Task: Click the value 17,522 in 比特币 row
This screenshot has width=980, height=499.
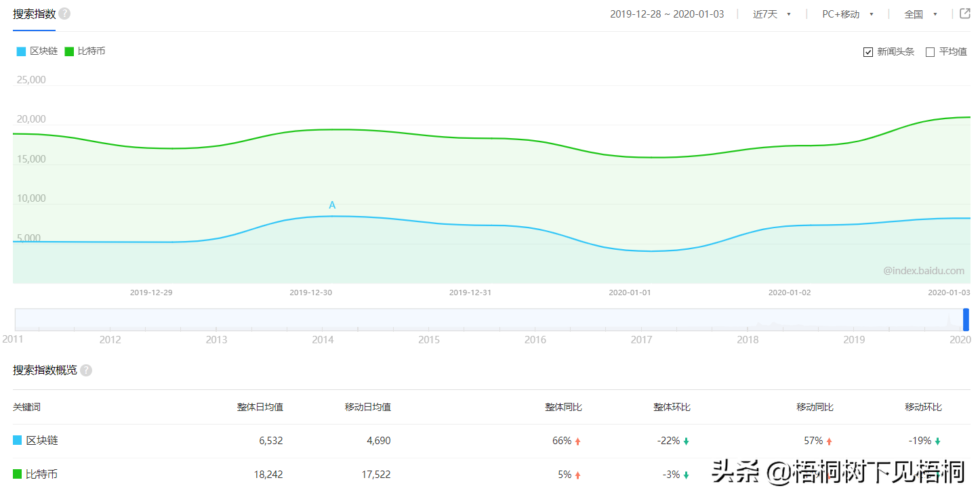Action: (x=377, y=475)
